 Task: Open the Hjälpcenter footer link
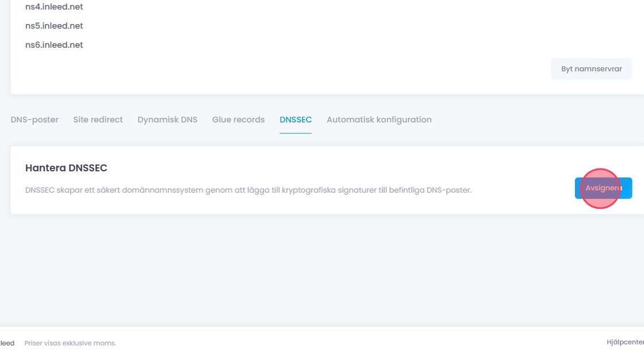point(625,343)
